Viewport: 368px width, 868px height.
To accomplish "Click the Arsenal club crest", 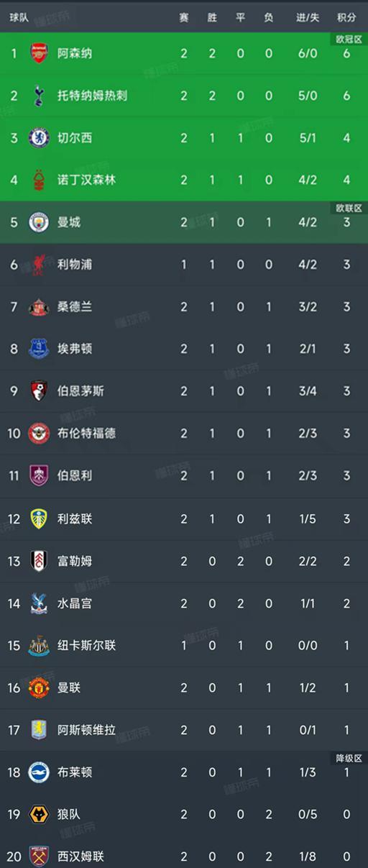I will [x=39, y=53].
